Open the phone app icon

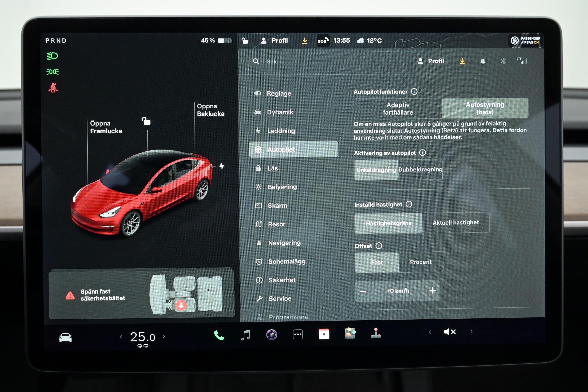(219, 335)
